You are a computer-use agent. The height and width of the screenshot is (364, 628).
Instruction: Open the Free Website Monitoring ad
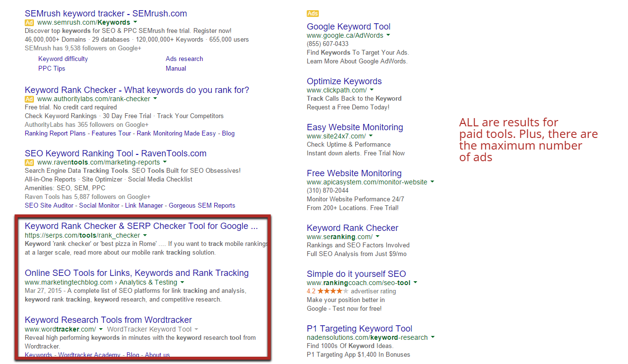point(354,173)
